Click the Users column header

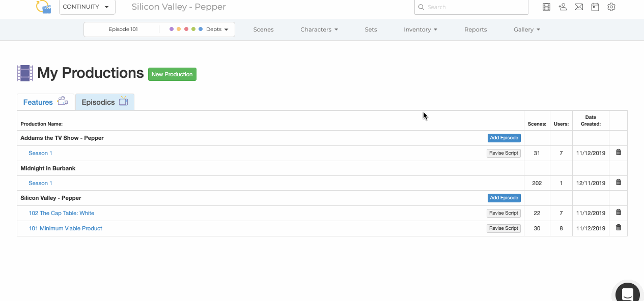coord(561,124)
